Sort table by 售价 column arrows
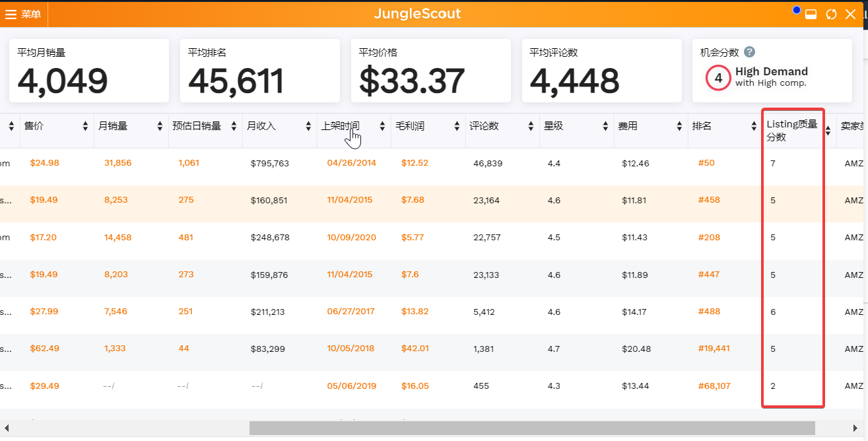Screen dimensions: 868x441 tap(85, 126)
